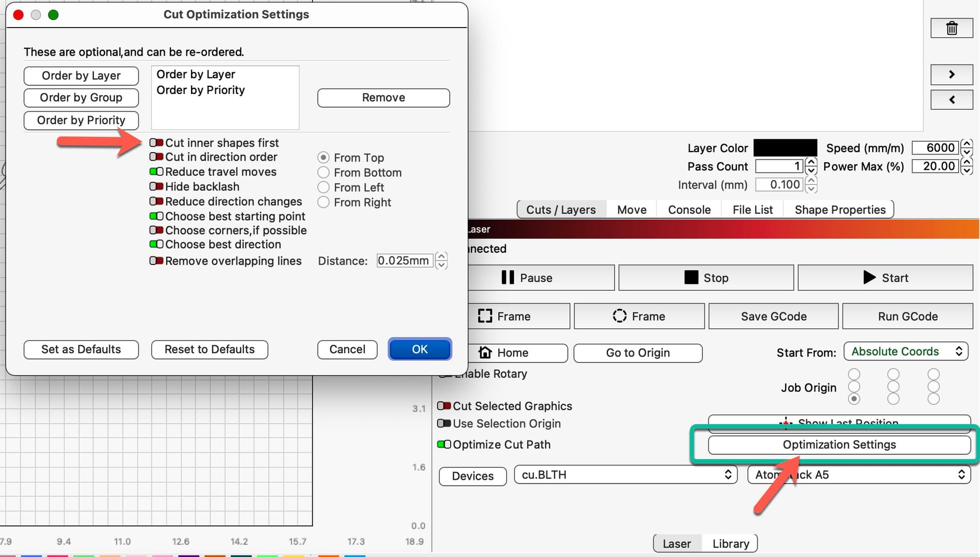Click the circular rubber-band Frame button

click(639, 316)
